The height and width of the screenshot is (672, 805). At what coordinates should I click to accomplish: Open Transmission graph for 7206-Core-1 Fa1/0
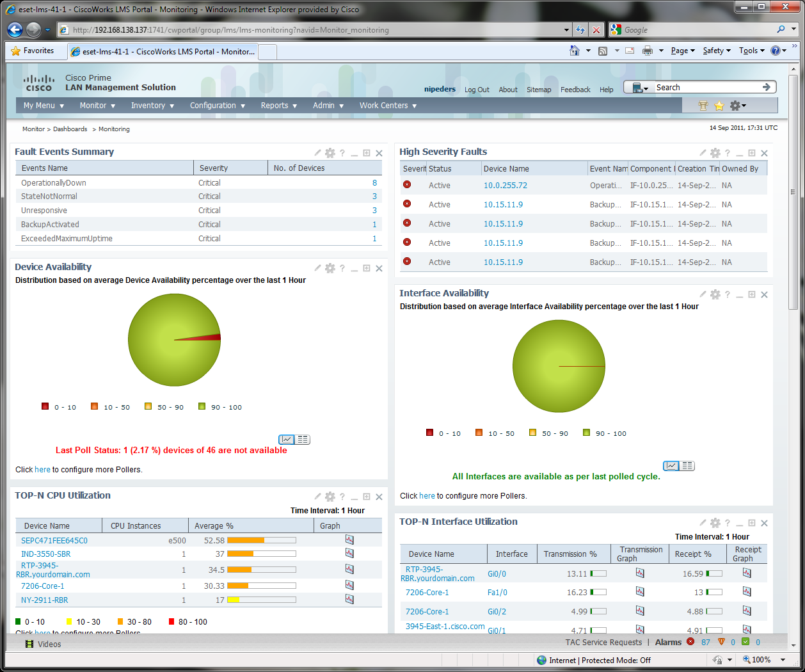point(640,592)
